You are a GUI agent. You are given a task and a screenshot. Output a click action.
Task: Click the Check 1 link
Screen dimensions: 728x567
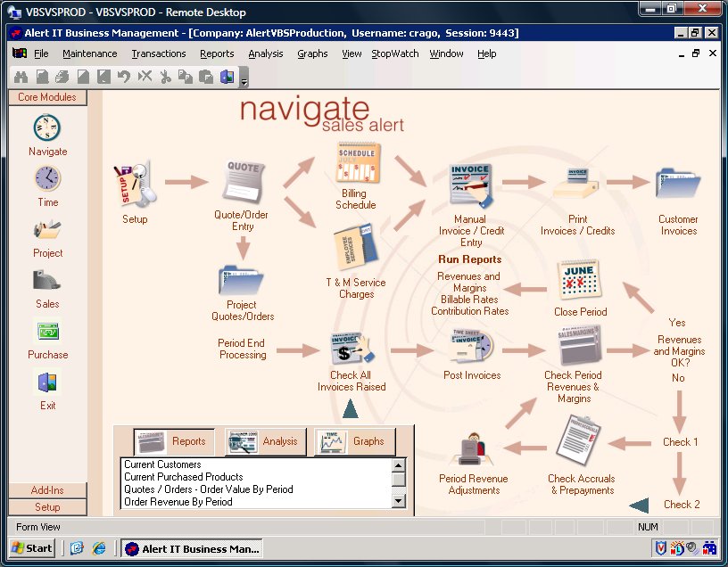[680, 442]
